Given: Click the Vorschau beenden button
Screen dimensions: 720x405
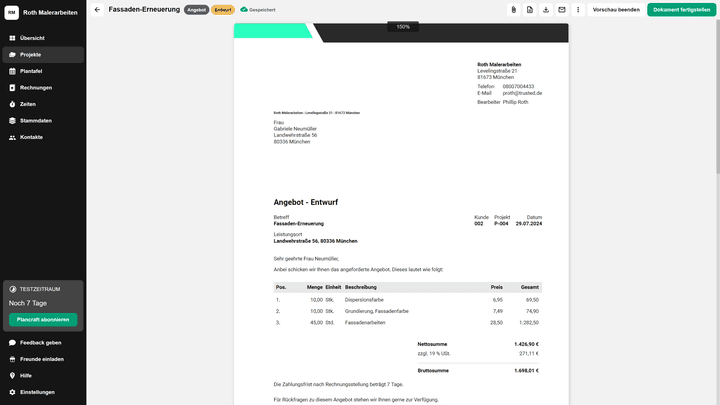Looking at the screenshot, I should pyautogui.click(x=616, y=9).
